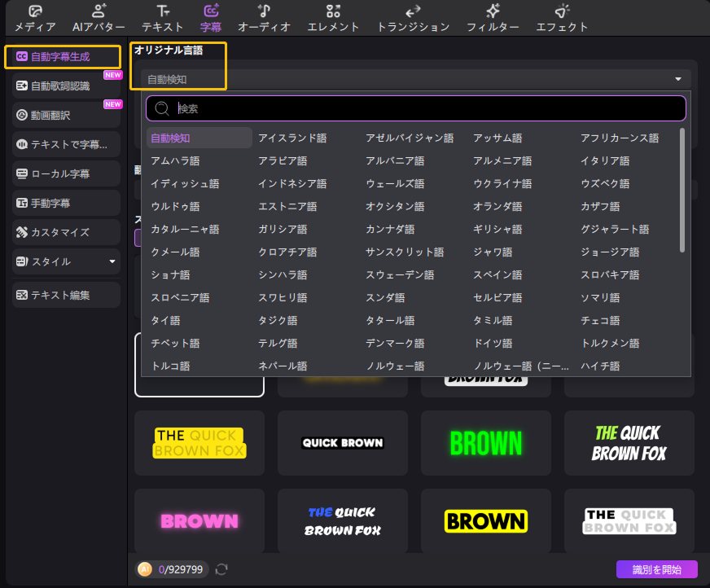The width and height of the screenshot is (710, 588).
Task: Expand the スタイル sidebar section
Action: pyautogui.click(x=112, y=262)
